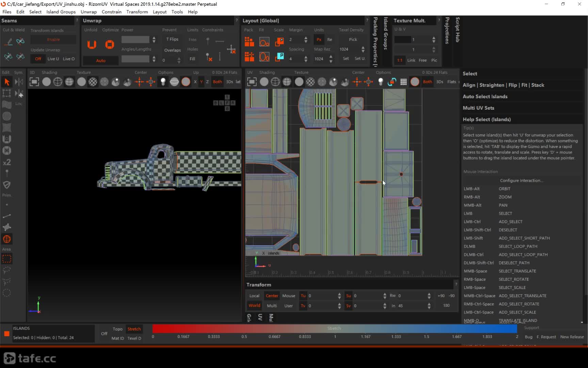Enable checker texture in the 3D viewport
Viewport: 588px width, 368px height.
[93, 82]
